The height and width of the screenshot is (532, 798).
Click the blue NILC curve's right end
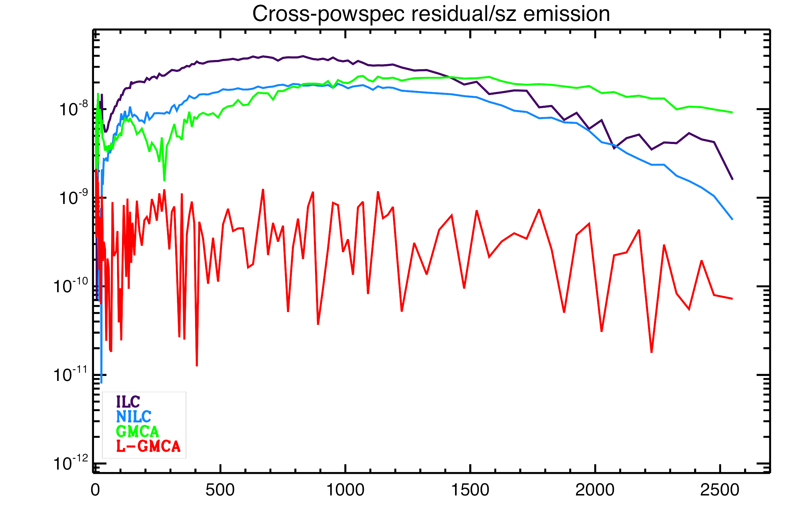(x=732, y=219)
